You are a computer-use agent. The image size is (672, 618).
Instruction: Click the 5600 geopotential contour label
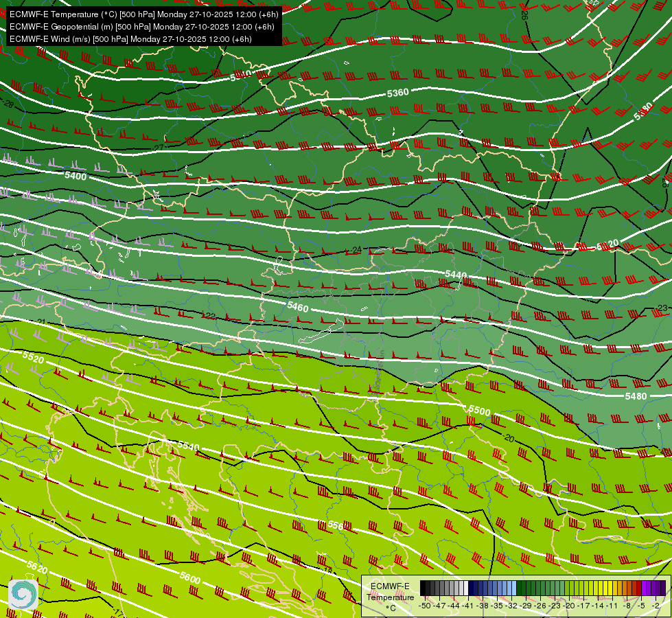pyautogui.click(x=190, y=577)
